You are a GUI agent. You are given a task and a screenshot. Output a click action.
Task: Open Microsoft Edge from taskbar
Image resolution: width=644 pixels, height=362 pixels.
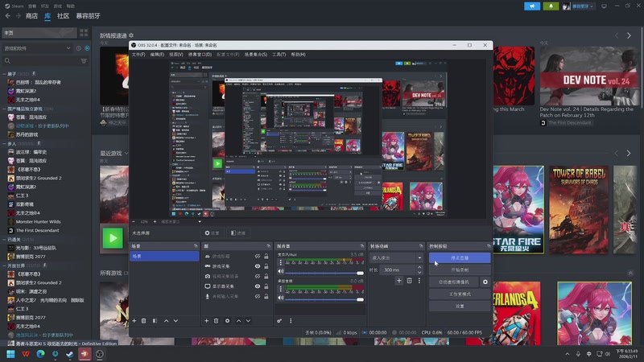pos(40,354)
